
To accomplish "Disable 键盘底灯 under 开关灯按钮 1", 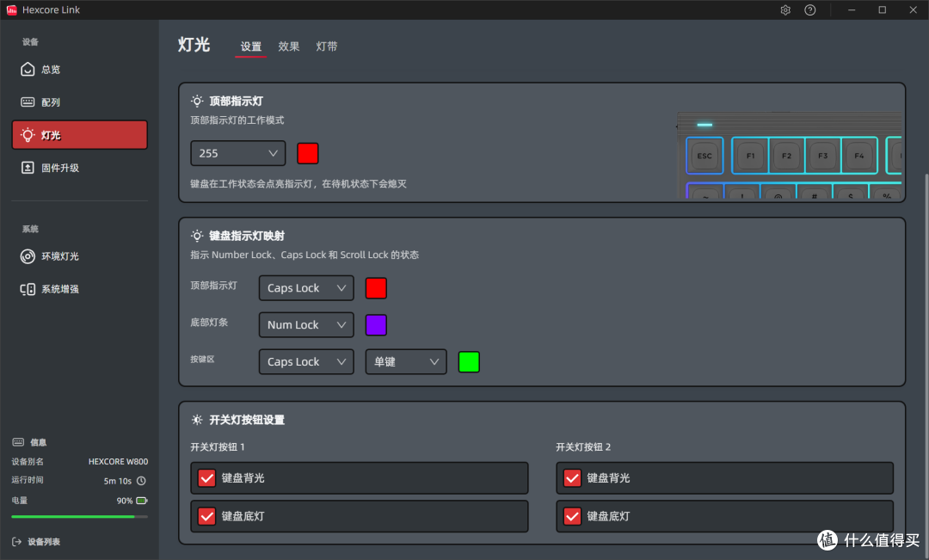I will click(206, 516).
